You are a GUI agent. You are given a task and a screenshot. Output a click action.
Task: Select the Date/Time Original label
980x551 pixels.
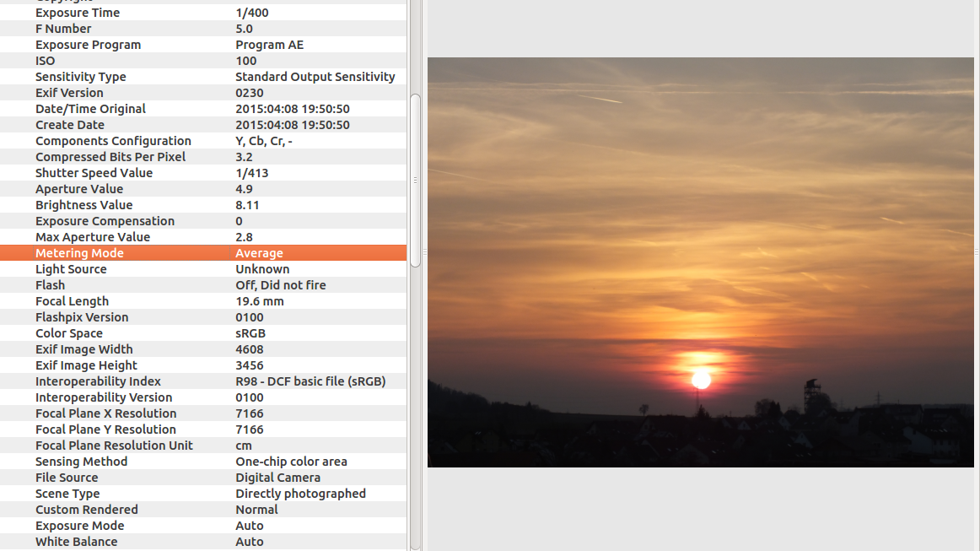coord(90,109)
